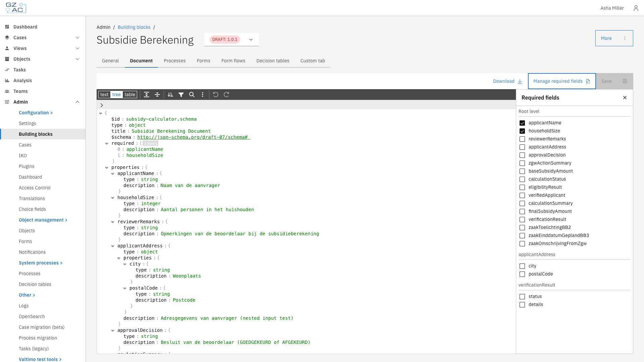The width and height of the screenshot is (644, 362).
Task: Switch editor to text mode
Action: [x=104, y=95]
